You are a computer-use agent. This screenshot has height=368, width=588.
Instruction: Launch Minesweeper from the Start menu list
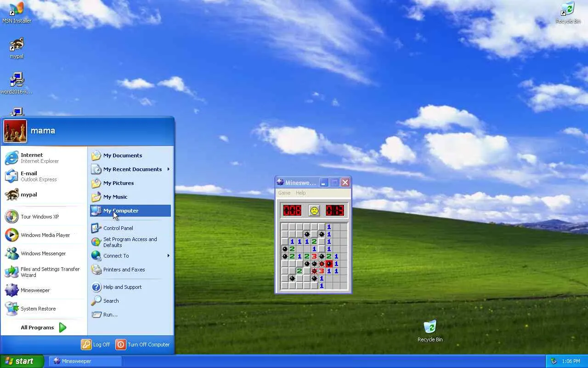coord(45,290)
